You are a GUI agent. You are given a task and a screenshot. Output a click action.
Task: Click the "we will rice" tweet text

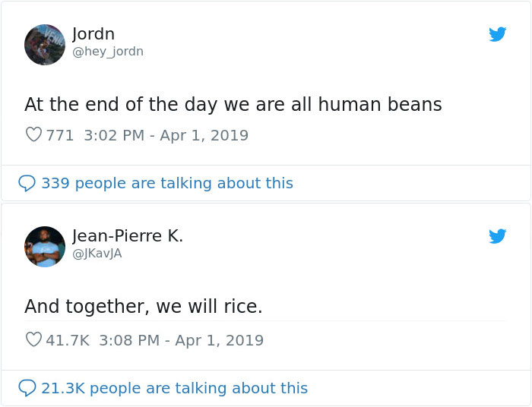click(x=143, y=307)
